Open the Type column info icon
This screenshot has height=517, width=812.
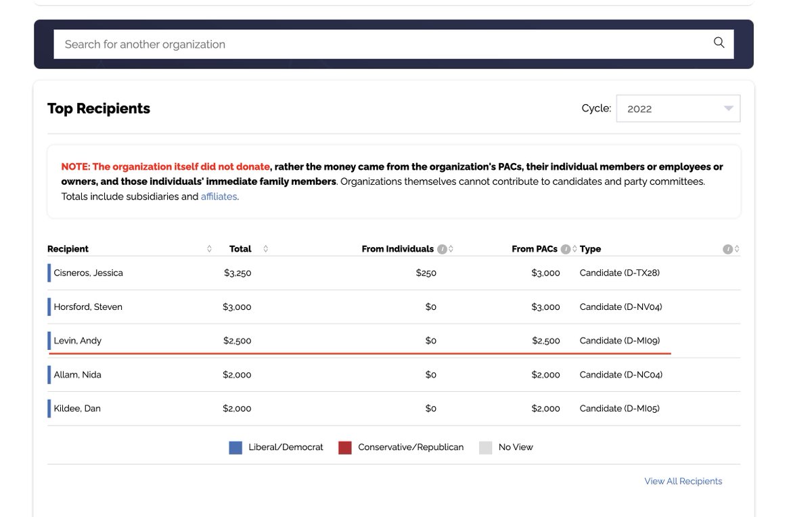[x=727, y=249]
